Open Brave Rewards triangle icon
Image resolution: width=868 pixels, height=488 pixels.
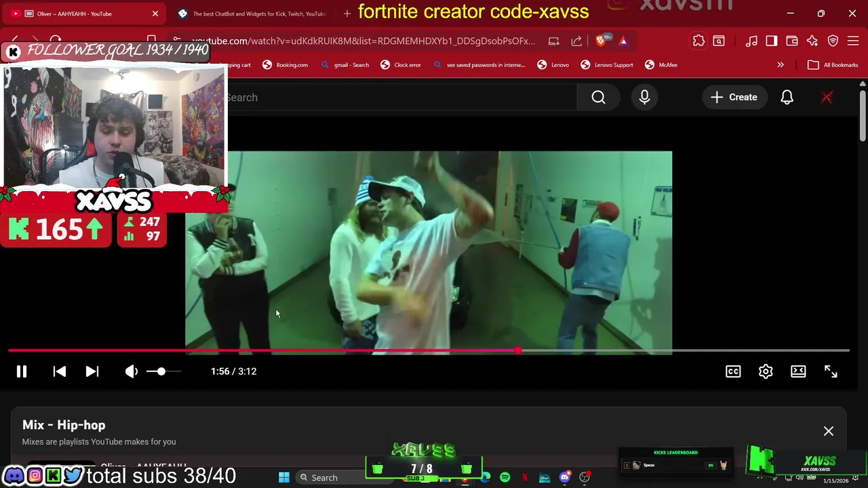[623, 41]
